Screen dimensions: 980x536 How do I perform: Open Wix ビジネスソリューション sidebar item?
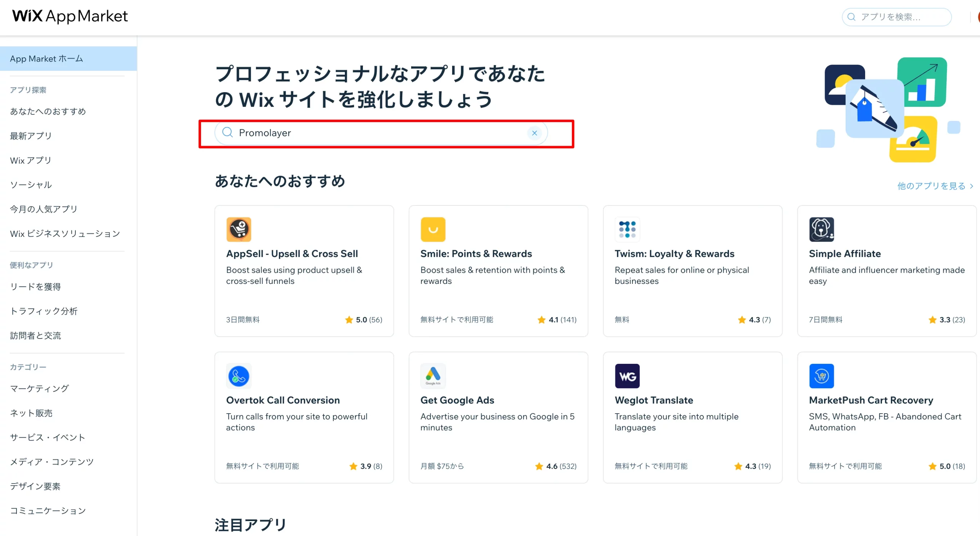65,233
